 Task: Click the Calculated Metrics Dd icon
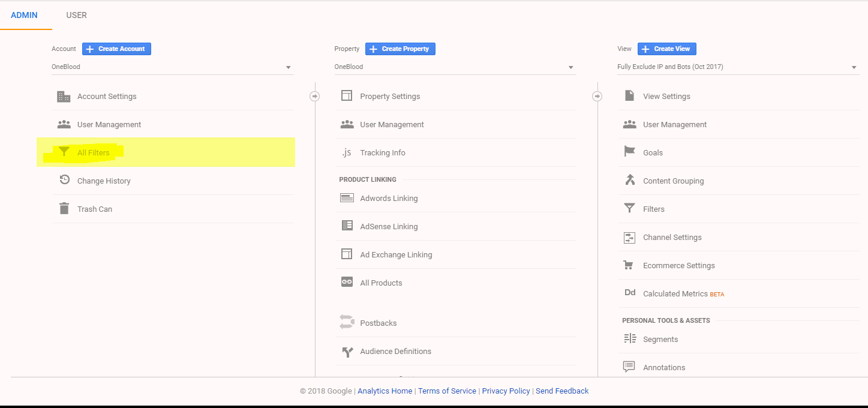click(630, 293)
